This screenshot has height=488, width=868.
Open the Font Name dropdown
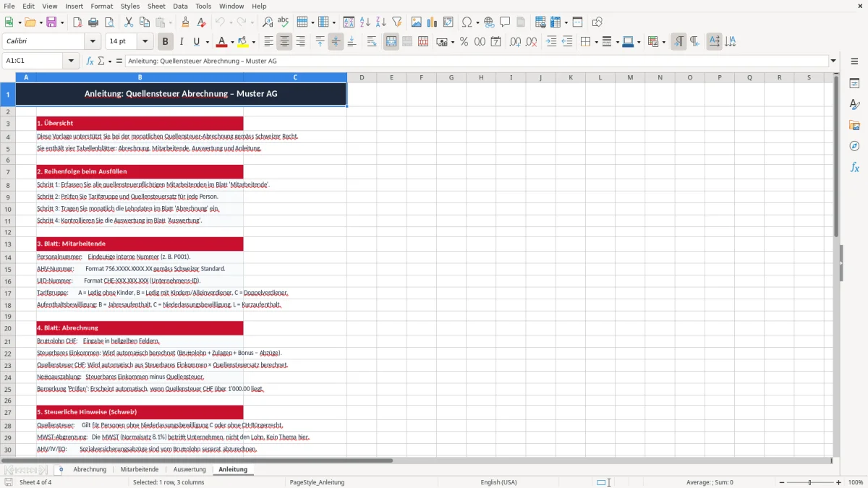point(92,42)
